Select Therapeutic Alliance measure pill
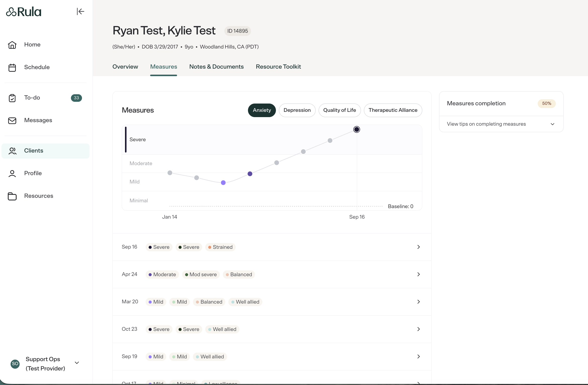Screen dimensions: 588x385 393,110
